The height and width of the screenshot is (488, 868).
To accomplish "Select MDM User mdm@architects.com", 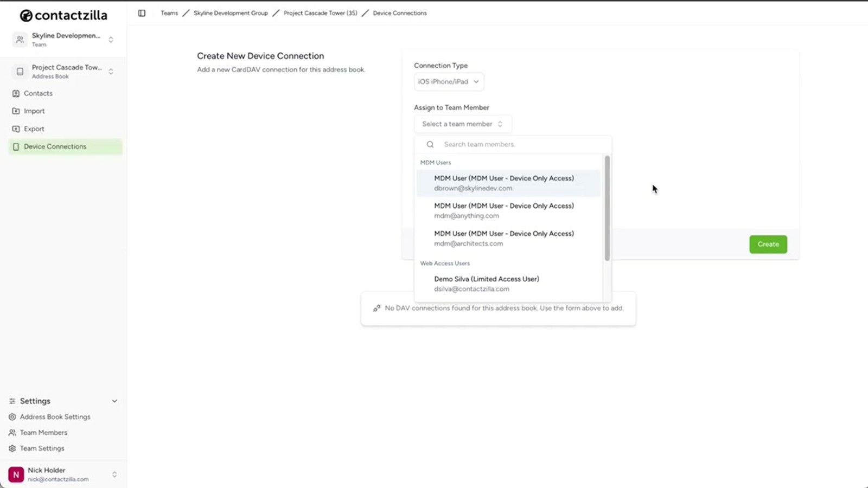I will (509, 239).
